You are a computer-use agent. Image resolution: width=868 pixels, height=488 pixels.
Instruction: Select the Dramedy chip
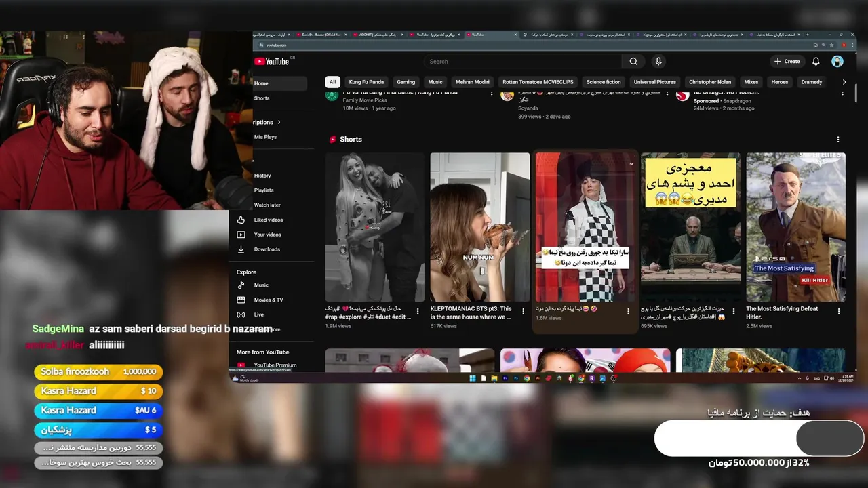pos(812,82)
